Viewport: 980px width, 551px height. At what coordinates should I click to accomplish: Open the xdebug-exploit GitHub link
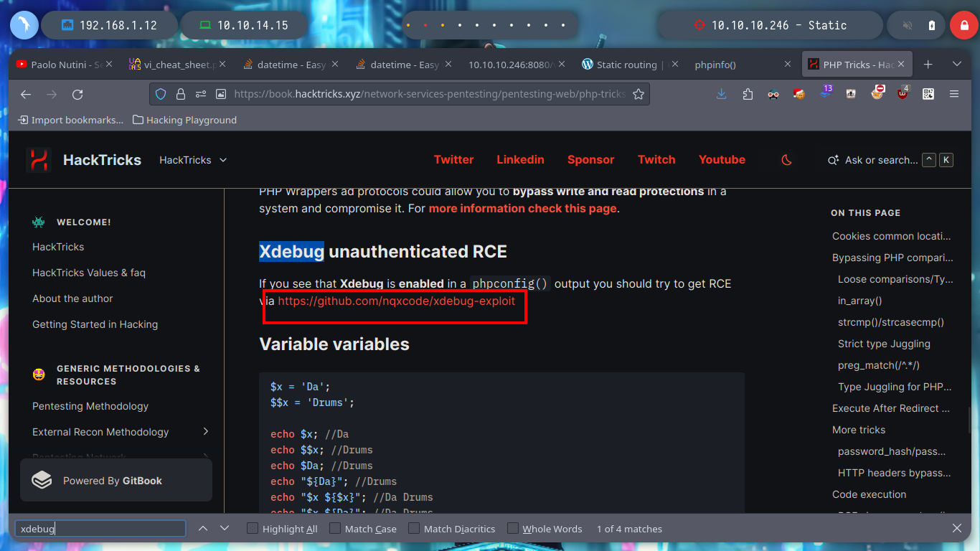(397, 301)
